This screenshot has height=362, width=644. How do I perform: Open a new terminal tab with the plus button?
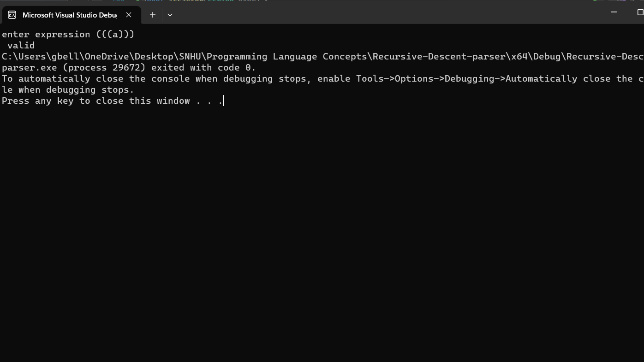[x=152, y=15]
